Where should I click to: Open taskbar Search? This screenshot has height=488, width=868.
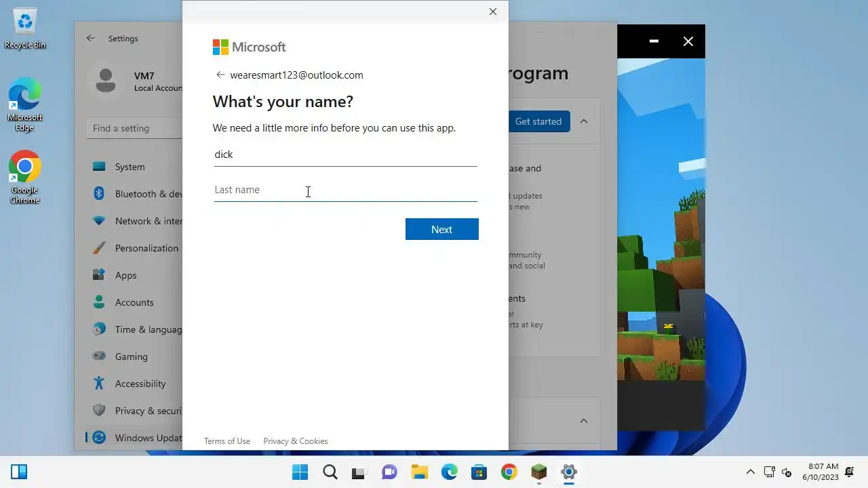coord(330,472)
